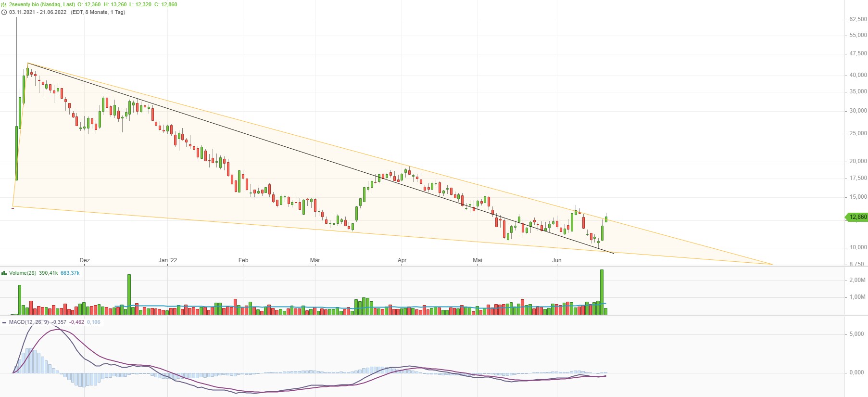This screenshot has width=868, height=397.
Task: Select the MACD(12, 26, 9) indicator label
Action: pyautogui.click(x=29, y=322)
